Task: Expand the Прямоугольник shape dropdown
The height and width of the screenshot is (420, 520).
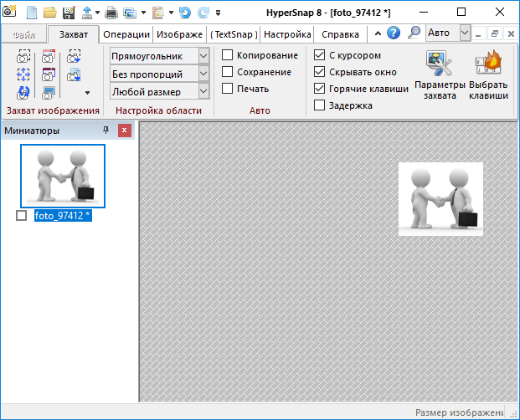Action: pyautogui.click(x=203, y=55)
